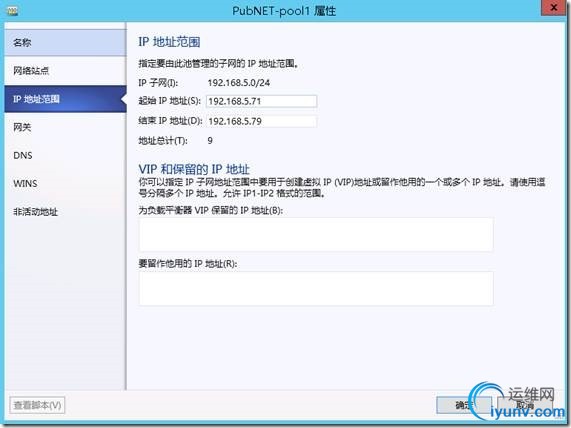Select the IP 地址范围 sidebar item
This screenshot has height=428, width=571.
click(x=65, y=99)
